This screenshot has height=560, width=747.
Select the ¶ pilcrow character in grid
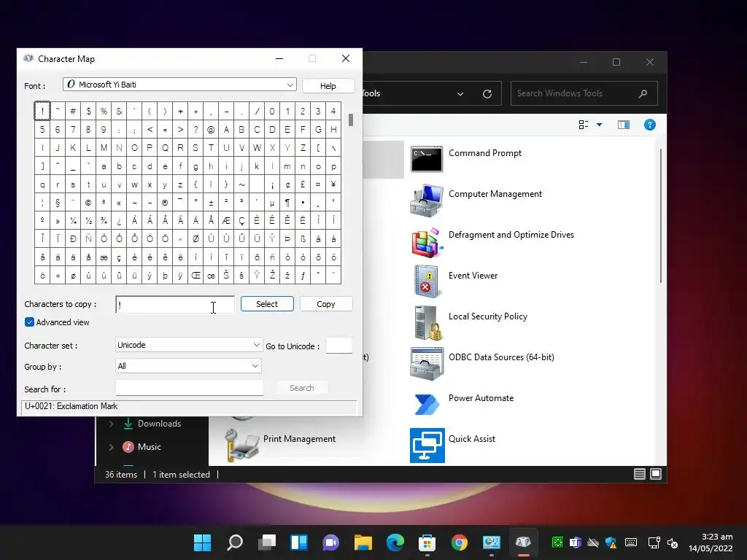(x=287, y=203)
